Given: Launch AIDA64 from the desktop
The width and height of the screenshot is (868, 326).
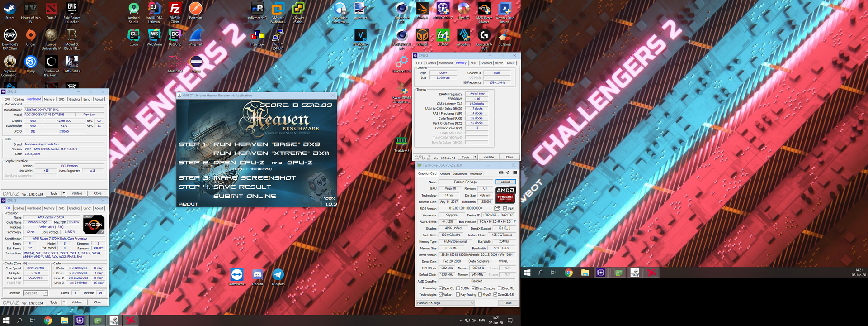Looking at the screenshot, I should point(443,38).
